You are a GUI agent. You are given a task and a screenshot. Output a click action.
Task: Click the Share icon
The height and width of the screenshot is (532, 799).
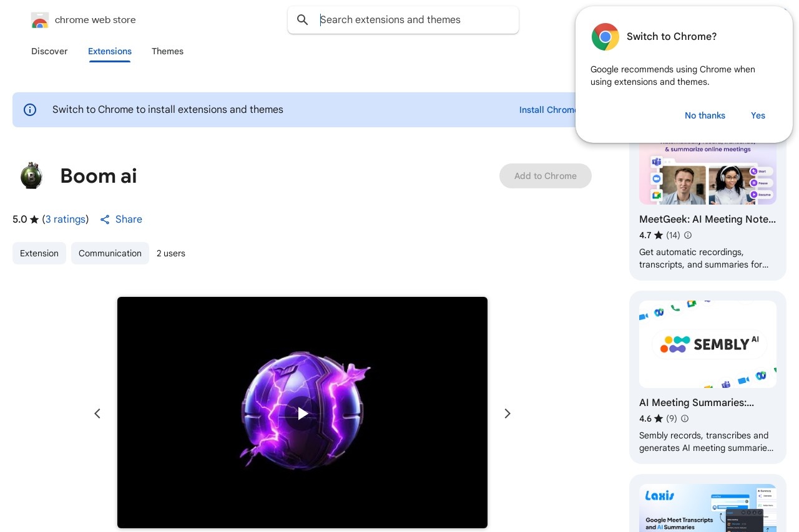105,220
